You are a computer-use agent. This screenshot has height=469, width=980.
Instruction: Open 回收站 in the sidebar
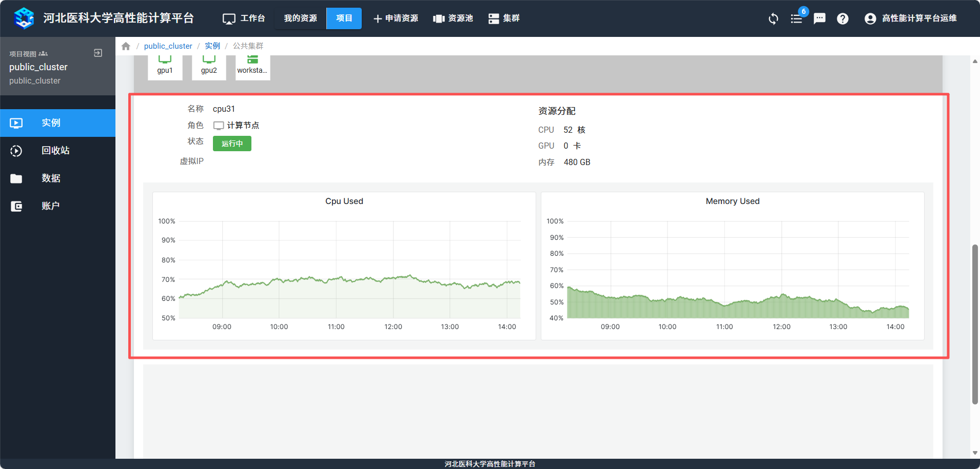point(55,151)
